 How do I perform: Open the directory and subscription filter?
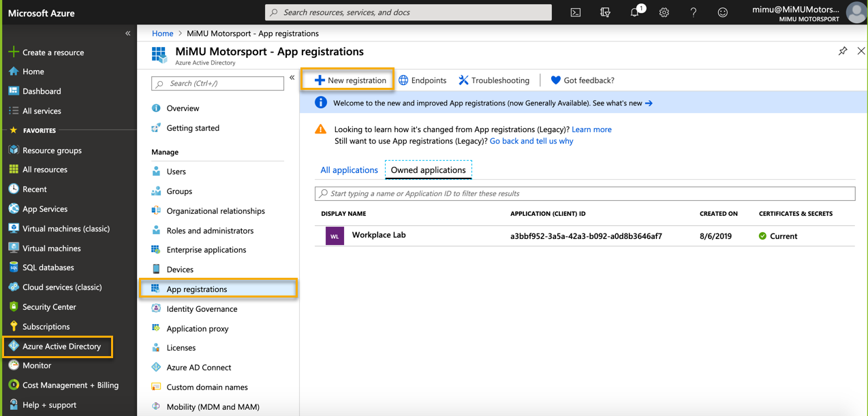click(605, 12)
